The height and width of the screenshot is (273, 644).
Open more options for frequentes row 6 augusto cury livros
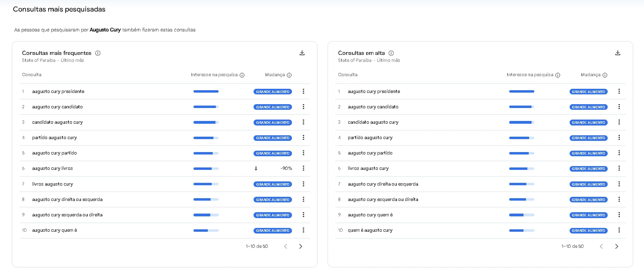303,168
